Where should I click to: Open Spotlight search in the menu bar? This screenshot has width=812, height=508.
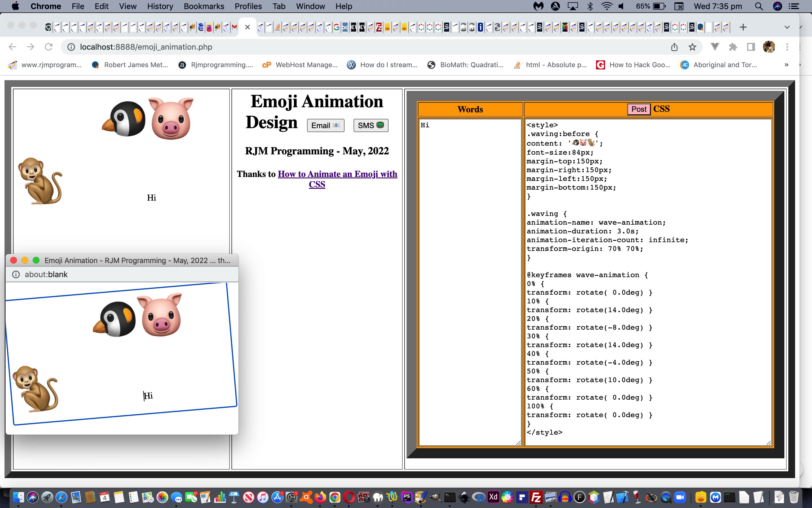(x=759, y=6)
